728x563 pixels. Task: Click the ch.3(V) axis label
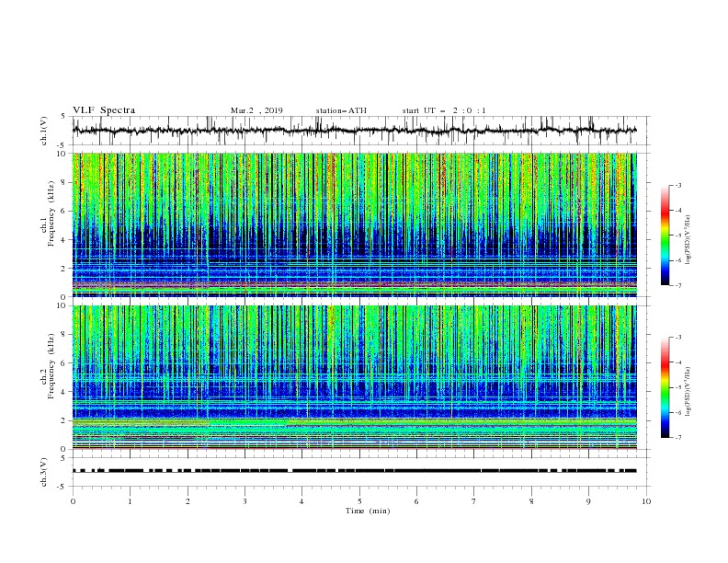point(44,472)
